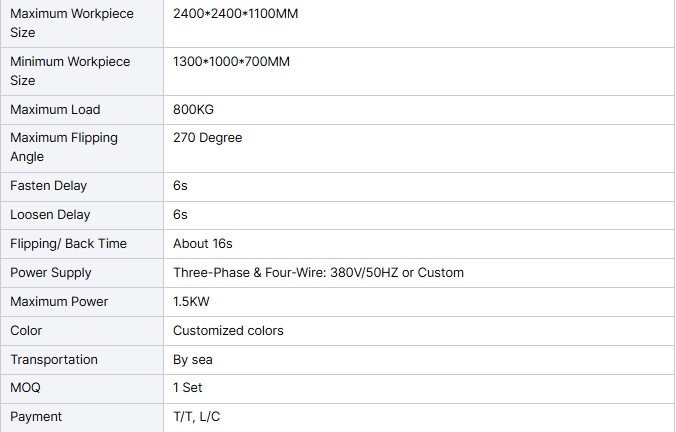Click the "Maximum Power" row label
676x432 pixels.
pos(59,302)
